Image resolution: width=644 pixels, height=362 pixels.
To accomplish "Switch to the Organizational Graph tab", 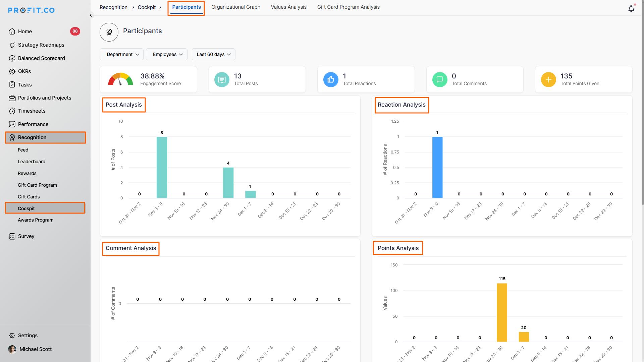I will [235, 7].
